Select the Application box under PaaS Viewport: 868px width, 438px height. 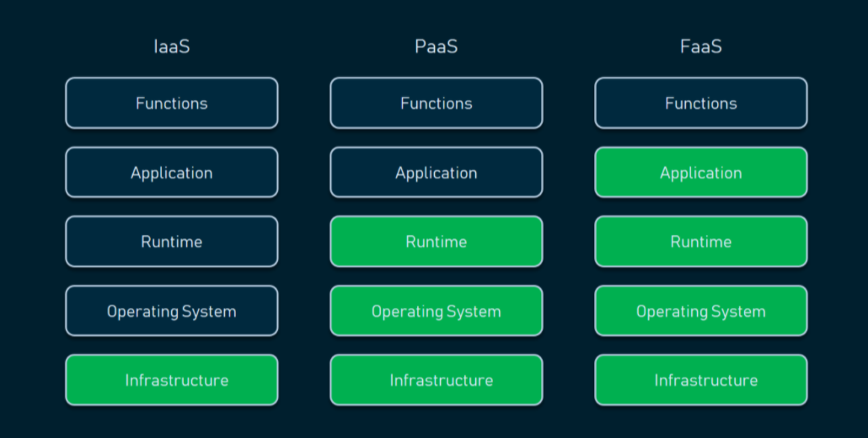437,173
